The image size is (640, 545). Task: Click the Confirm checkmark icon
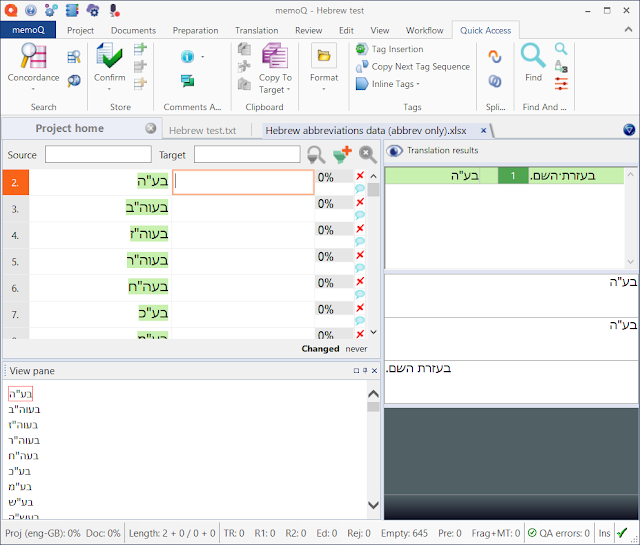[109, 56]
